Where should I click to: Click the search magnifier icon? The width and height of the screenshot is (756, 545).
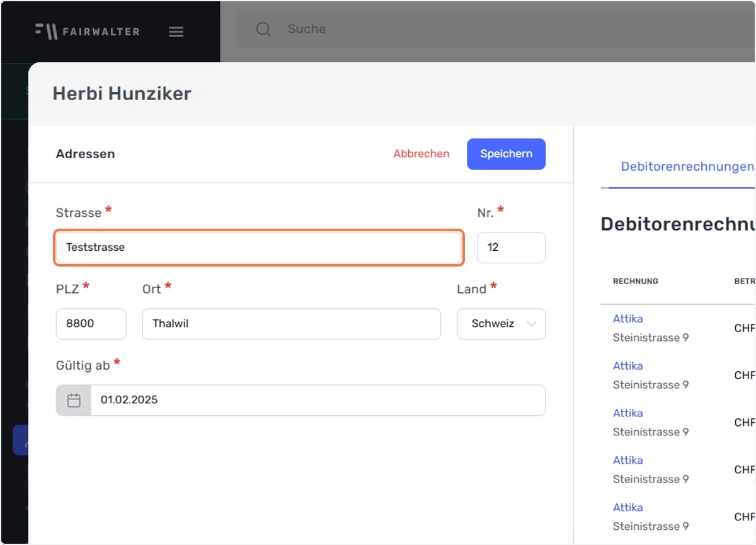(263, 29)
